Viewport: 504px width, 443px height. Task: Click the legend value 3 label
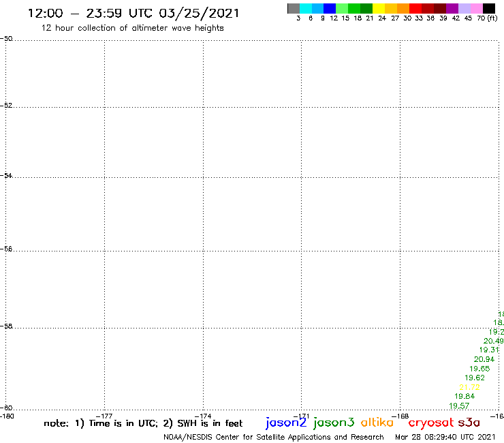(298, 18)
